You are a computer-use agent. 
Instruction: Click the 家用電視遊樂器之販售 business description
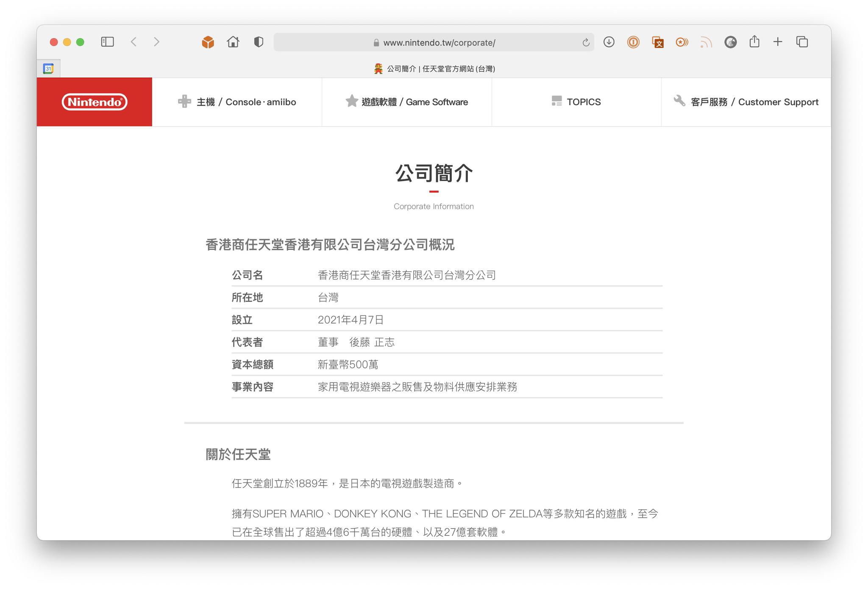coord(417,387)
